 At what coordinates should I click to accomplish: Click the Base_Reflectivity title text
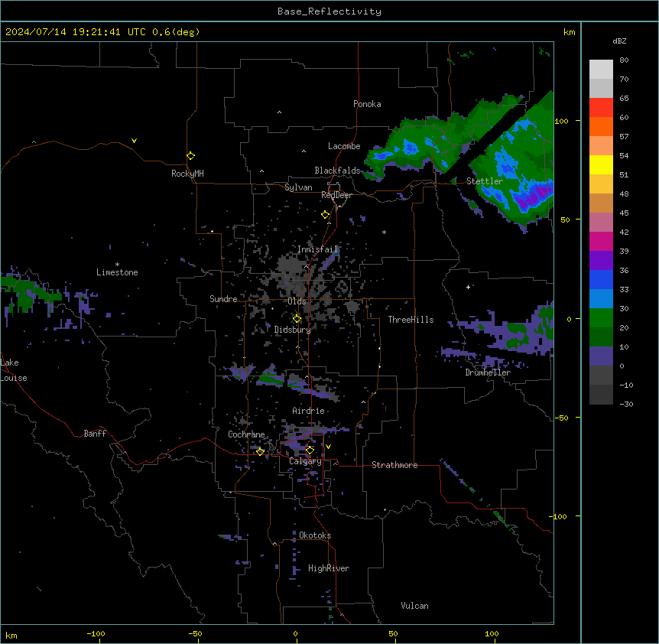pos(329,11)
